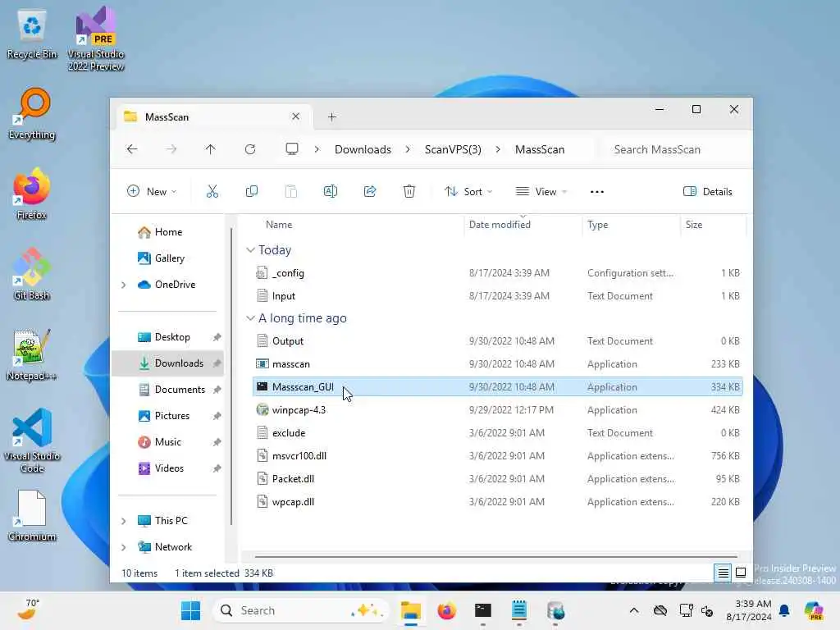
Task: Click the Share icon in toolbar
Action: (x=370, y=191)
